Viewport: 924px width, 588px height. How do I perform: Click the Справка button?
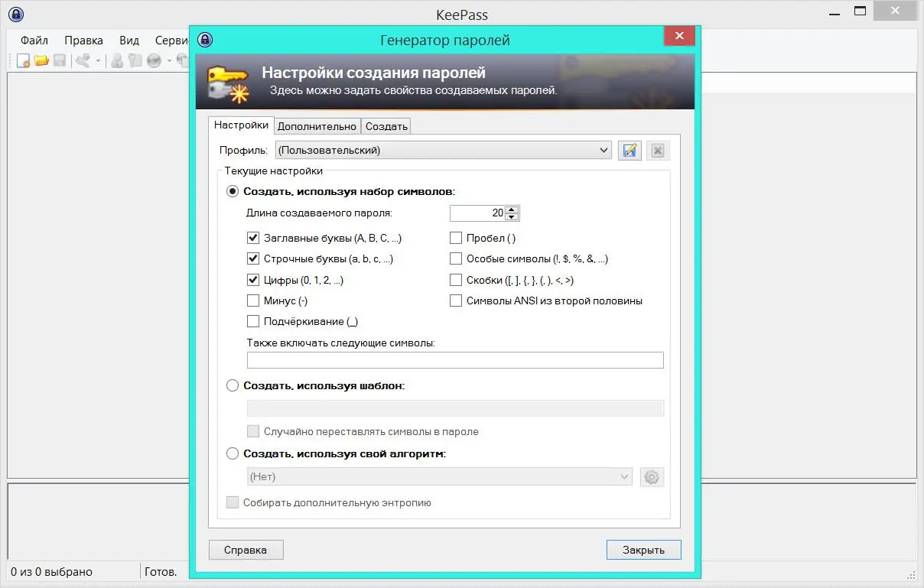pyautogui.click(x=246, y=550)
